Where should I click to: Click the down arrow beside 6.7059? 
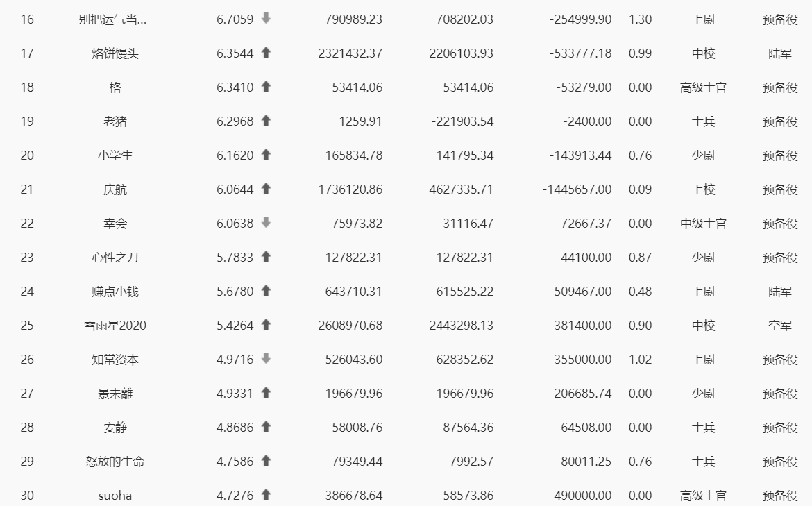[266, 19]
